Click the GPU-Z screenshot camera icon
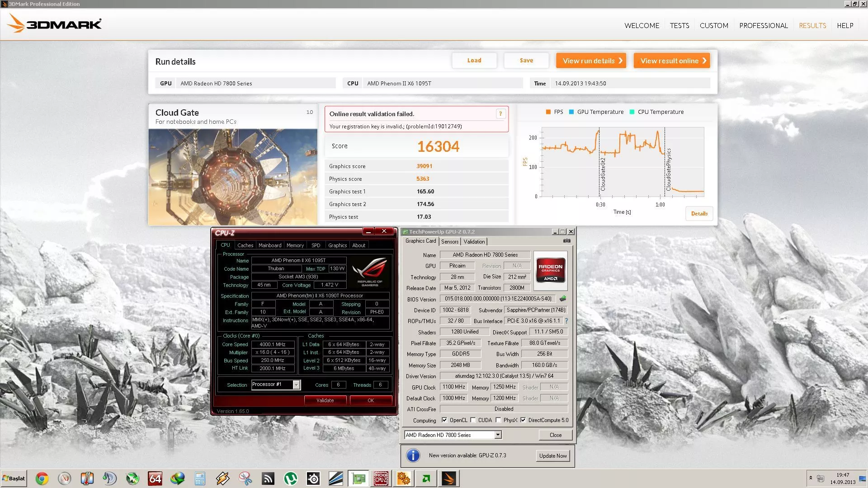 (566, 241)
